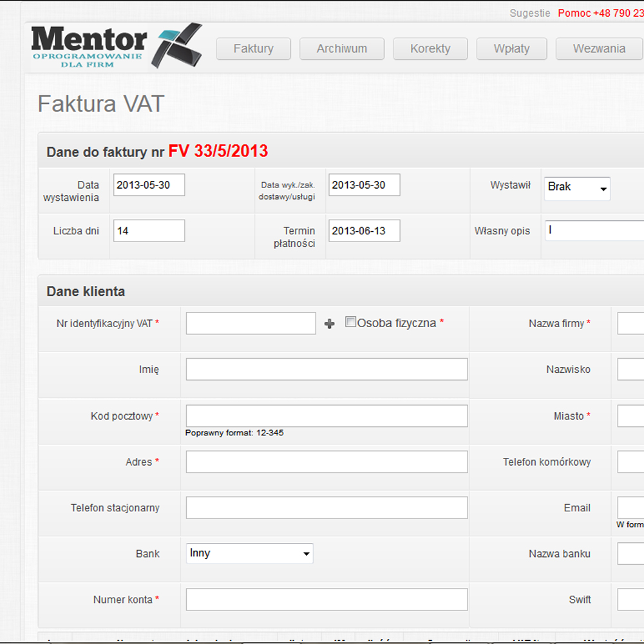Switch to the Archiwum tab

pos(341,49)
